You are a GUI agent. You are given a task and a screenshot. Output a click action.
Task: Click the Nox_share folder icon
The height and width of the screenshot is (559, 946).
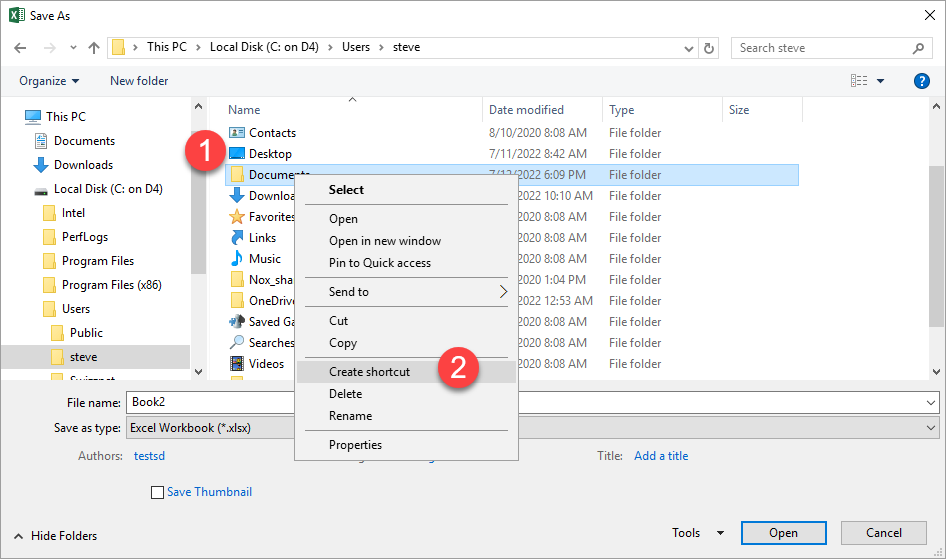(x=237, y=280)
